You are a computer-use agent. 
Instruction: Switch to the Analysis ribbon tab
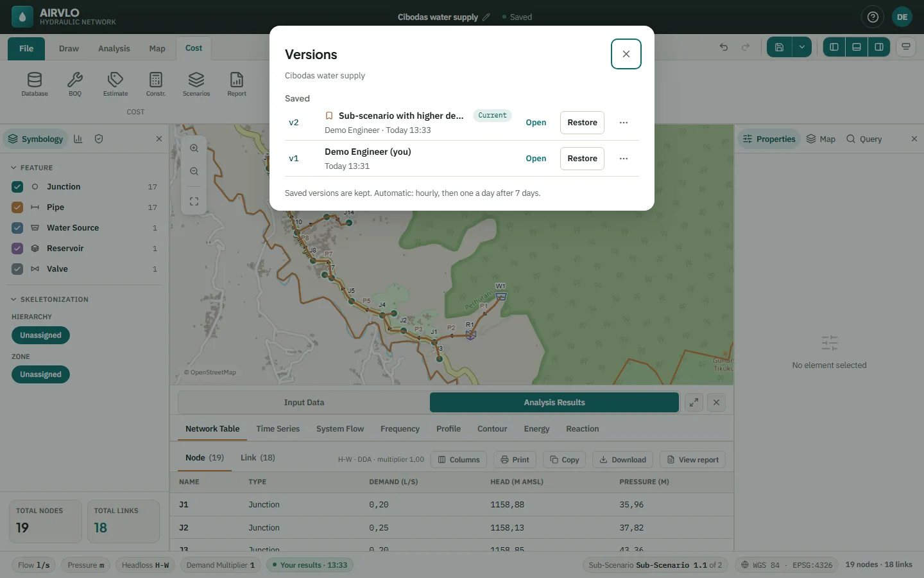pyautogui.click(x=114, y=48)
